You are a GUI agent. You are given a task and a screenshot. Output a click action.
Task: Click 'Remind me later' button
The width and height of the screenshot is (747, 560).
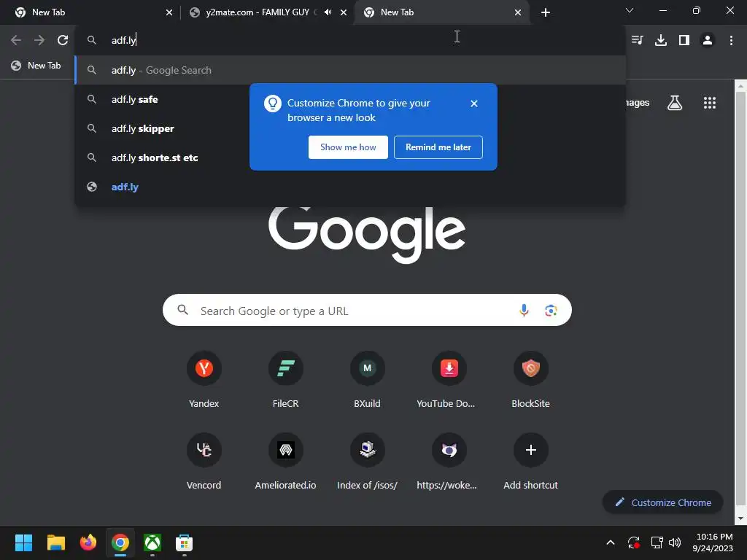tap(438, 147)
